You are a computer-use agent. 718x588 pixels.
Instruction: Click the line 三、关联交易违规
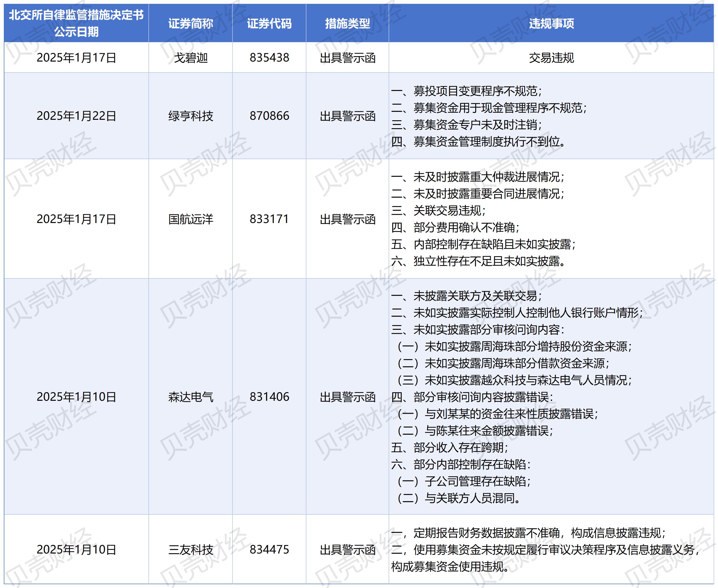point(438,211)
